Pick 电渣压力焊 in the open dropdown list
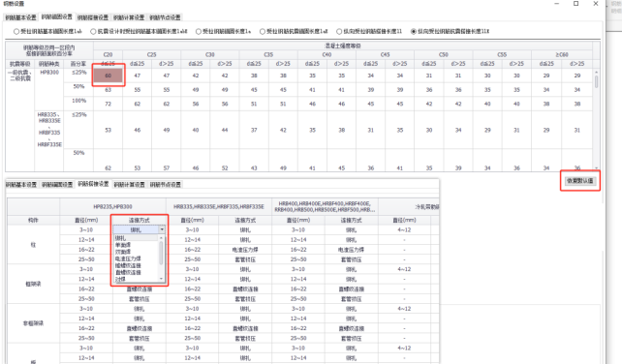The image size is (622, 364). click(x=128, y=258)
